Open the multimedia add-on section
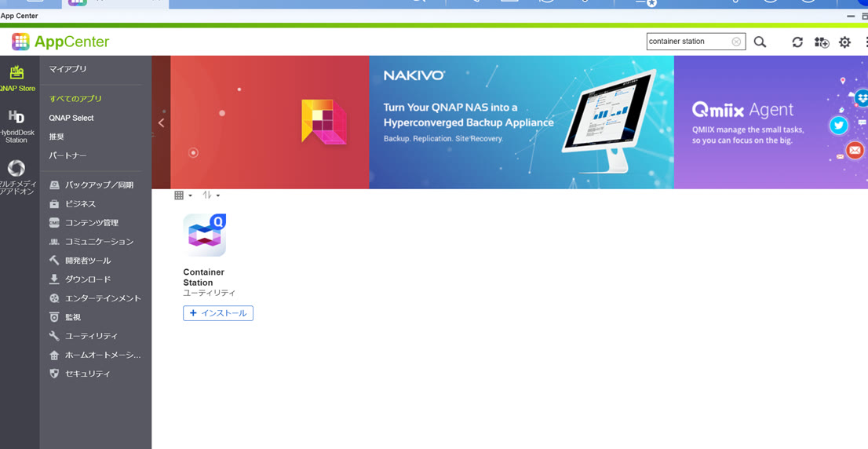The image size is (868, 449). pos(16,177)
